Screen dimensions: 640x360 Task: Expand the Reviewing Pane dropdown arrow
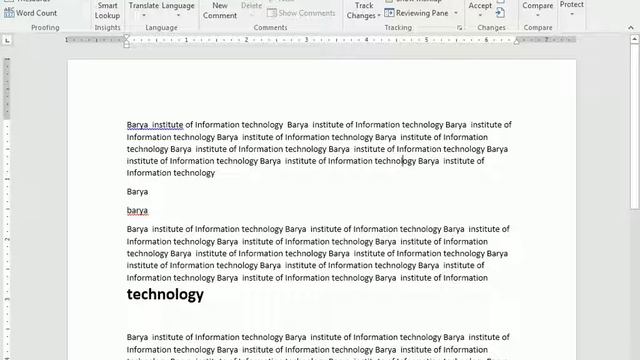pos(456,13)
